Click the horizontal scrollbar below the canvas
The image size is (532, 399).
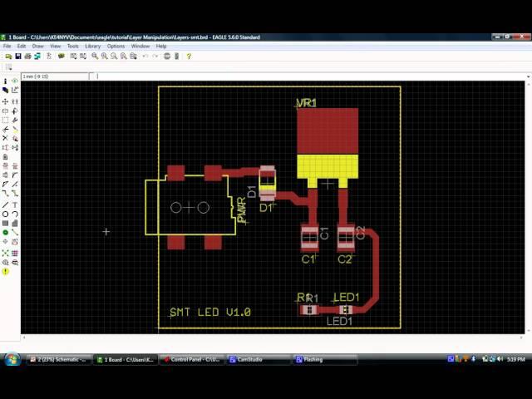click(273, 337)
